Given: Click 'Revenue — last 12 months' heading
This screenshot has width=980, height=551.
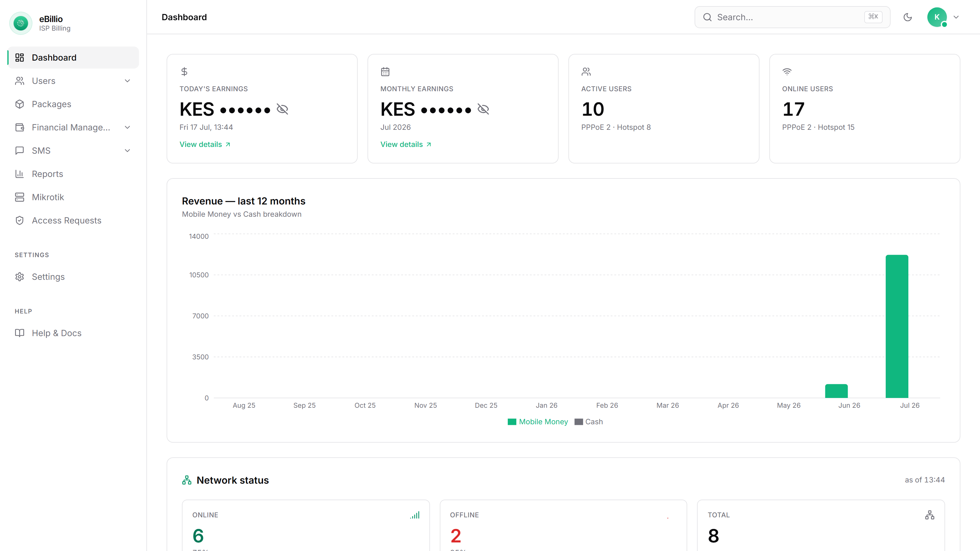Looking at the screenshot, I should click(x=243, y=201).
